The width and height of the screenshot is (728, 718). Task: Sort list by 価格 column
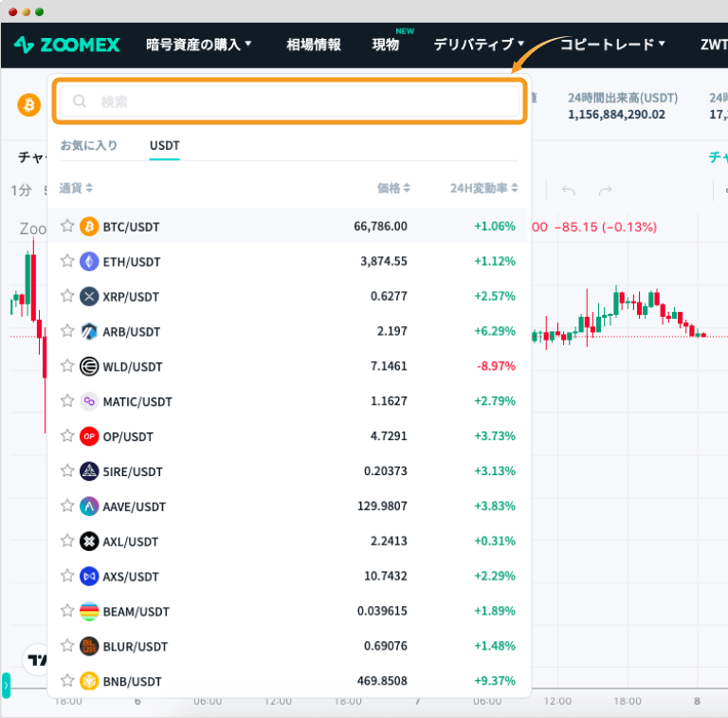pos(393,188)
